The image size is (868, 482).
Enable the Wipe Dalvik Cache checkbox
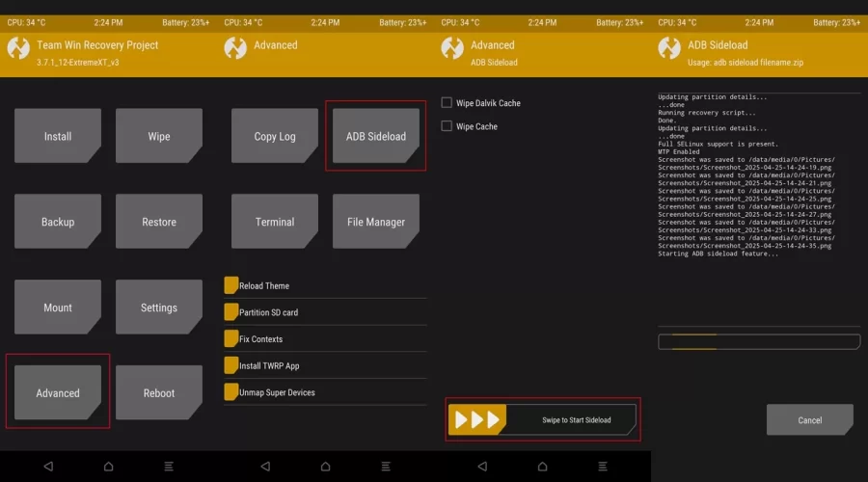pyautogui.click(x=447, y=103)
